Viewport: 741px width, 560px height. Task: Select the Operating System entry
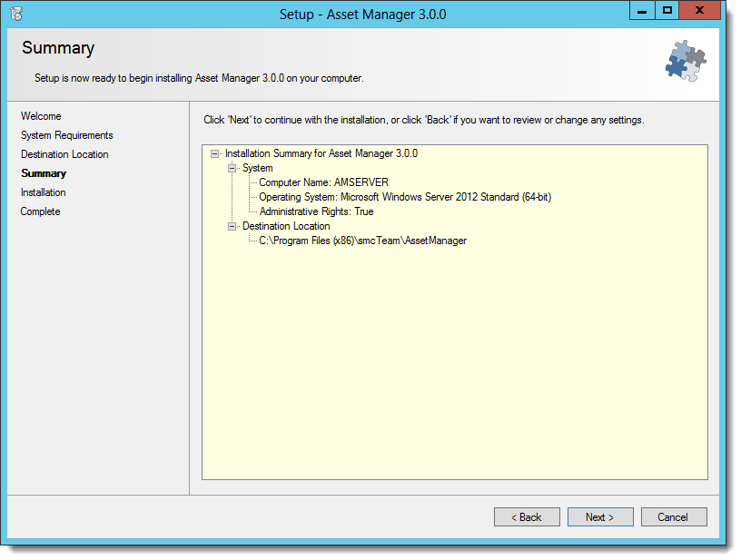405,197
